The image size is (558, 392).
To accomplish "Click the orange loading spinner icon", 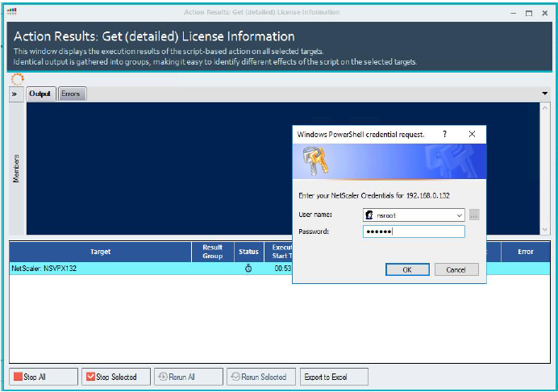I will pyautogui.click(x=18, y=79).
